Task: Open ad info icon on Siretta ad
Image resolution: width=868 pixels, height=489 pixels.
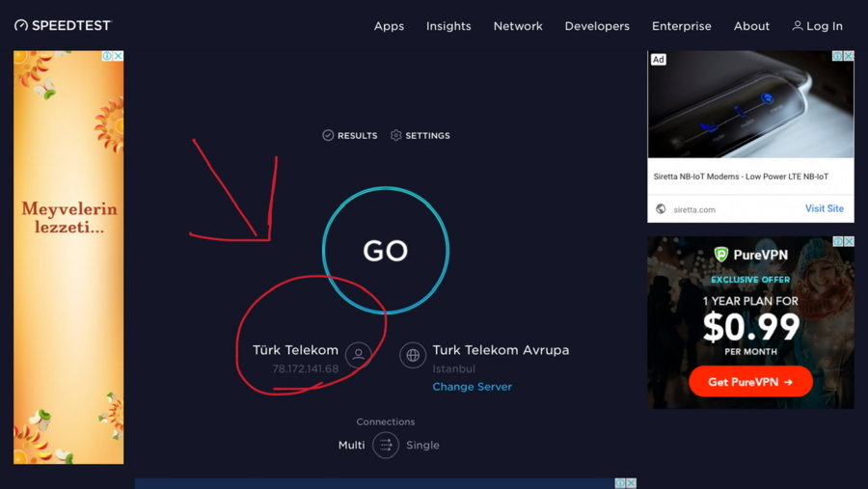Action: (x=837, y=56)
